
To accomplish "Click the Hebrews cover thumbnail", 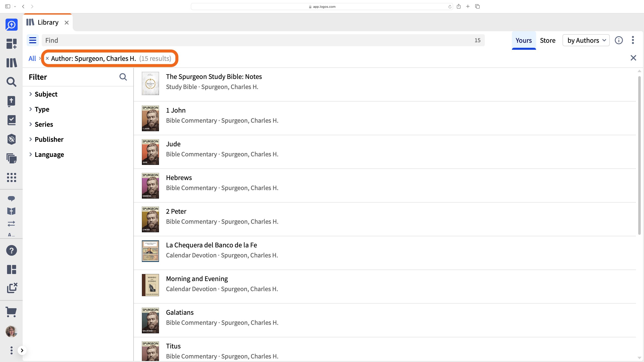I will tap(150, 186).
